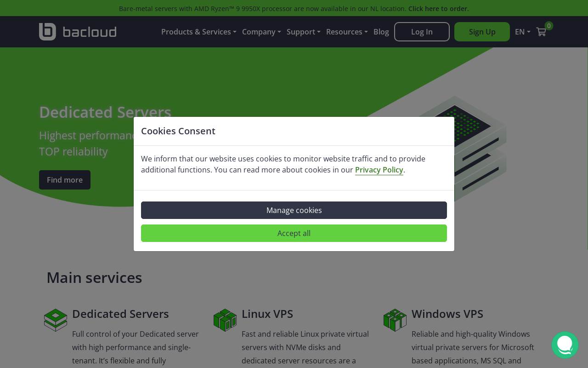
Task: Click the Cookies Consent dialog title
Action: pyautogui.click(x=178, y=131)
